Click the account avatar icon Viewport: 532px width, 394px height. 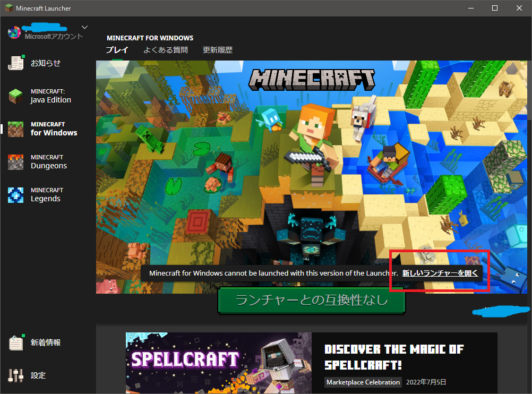click(x=14, y=32)
